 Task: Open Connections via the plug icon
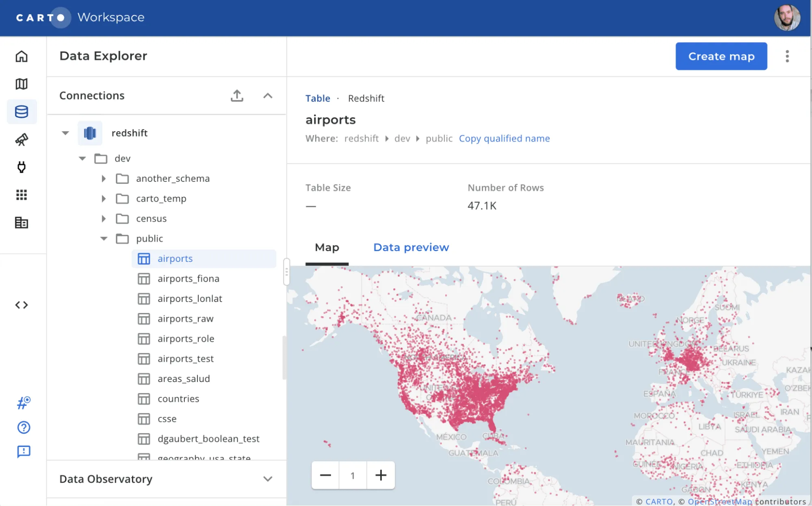pos(22,167)
